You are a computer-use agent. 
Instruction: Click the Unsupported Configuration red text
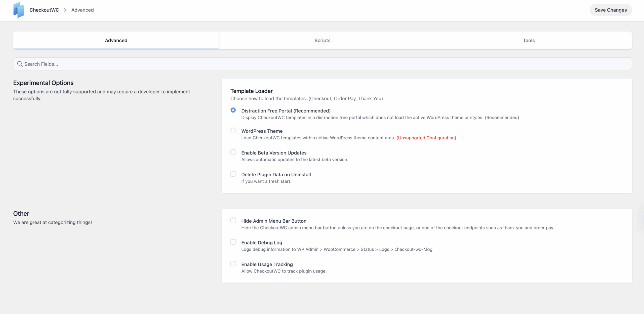[x=426, y=138]
